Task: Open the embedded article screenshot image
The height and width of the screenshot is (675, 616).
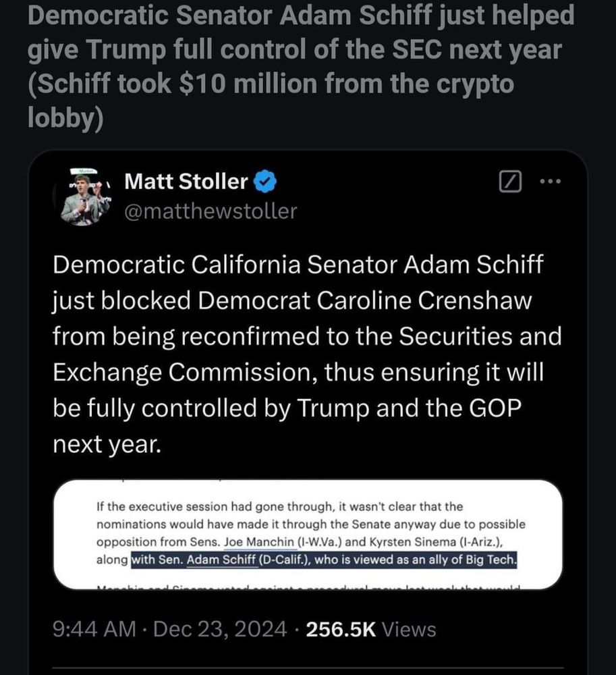Action: 308,533
